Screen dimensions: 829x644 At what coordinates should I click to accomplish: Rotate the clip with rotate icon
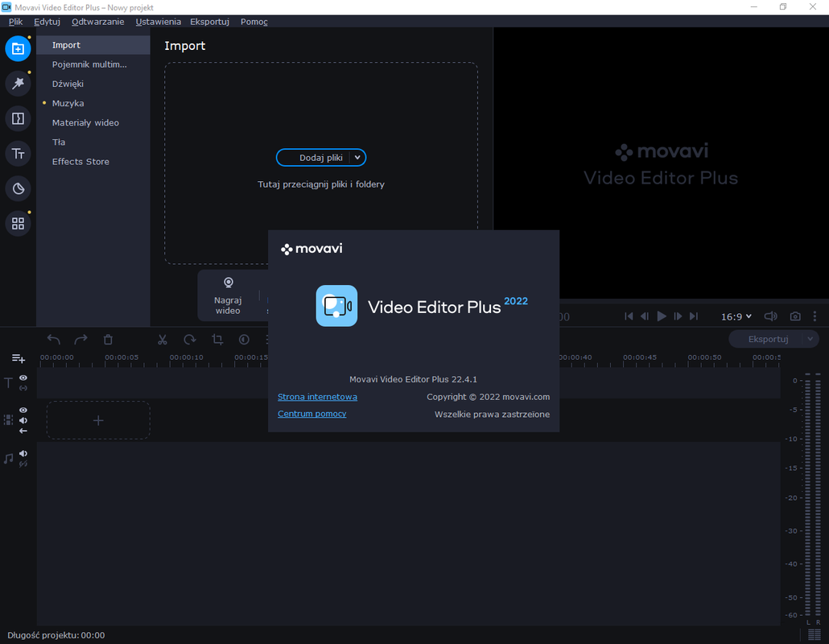[x=190, y=340]
